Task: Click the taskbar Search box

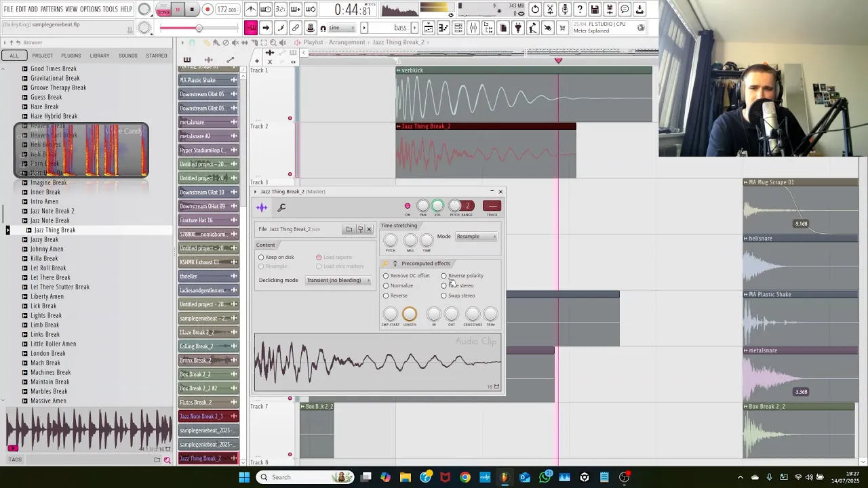Action: (307, 477)
